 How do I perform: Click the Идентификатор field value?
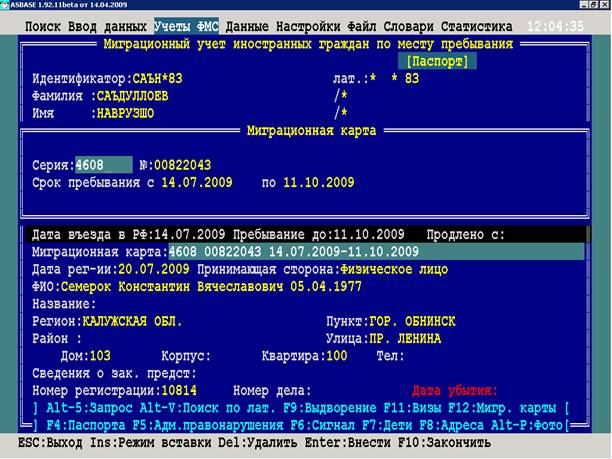[x=157, y=78]
